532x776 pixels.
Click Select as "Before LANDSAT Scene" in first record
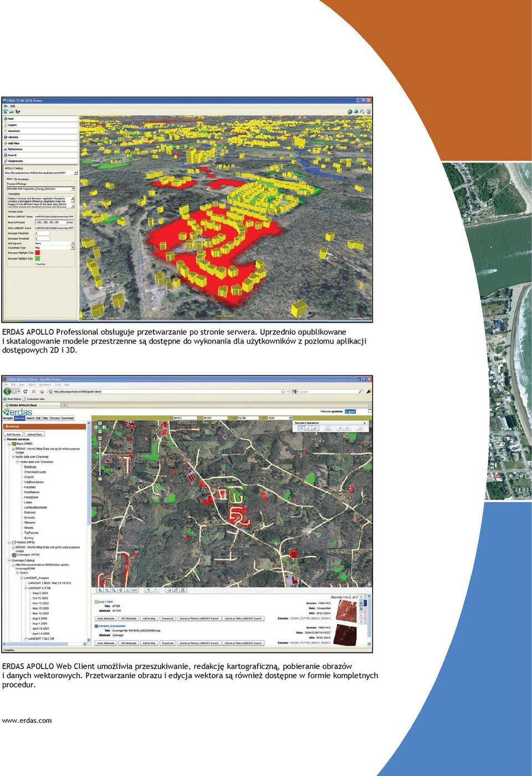click(198, 619)
